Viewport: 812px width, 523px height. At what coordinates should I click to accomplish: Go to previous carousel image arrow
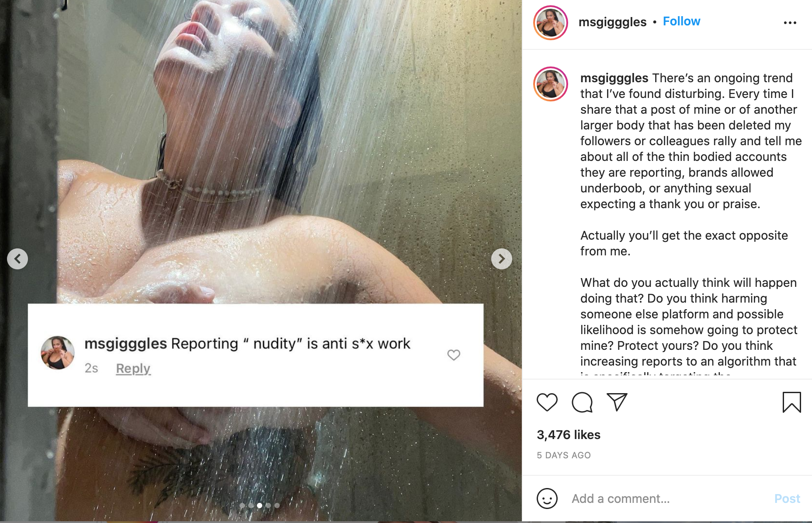pos(17,259)
